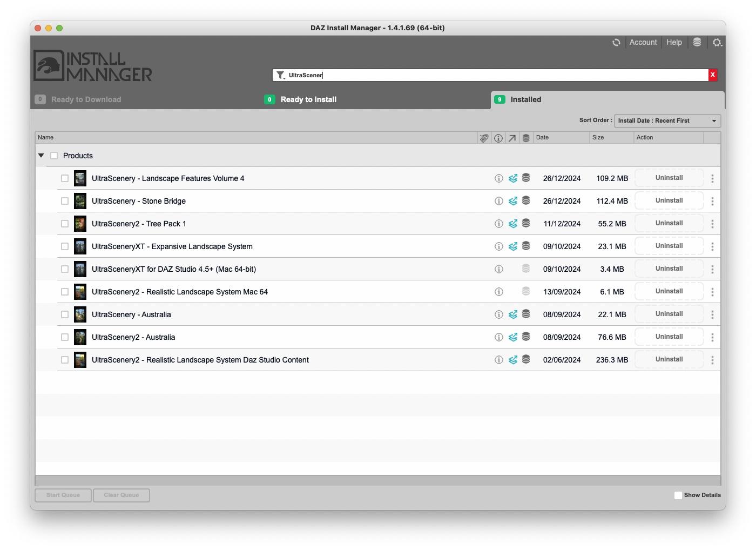
Task: Show info for UltraScenery2 - Australia
Action: (499, 337)
